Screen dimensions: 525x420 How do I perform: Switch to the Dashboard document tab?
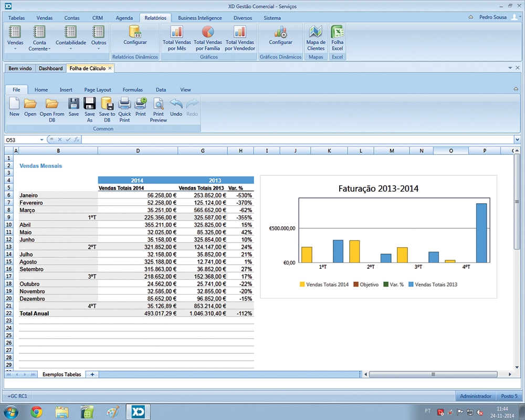(50, 68)
